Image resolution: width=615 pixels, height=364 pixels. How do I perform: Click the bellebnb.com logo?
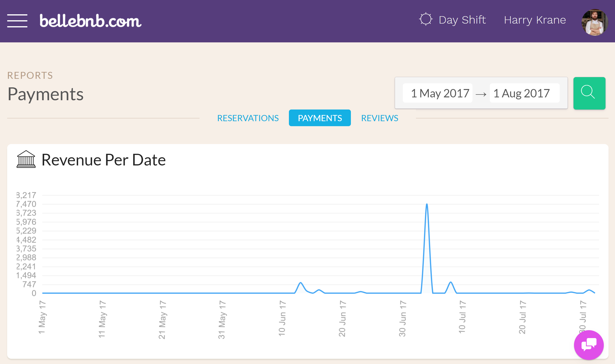coord(91,21)
